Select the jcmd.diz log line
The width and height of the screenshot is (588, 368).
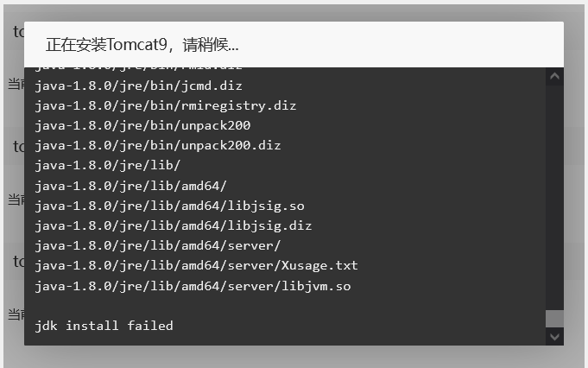[138, 86]
